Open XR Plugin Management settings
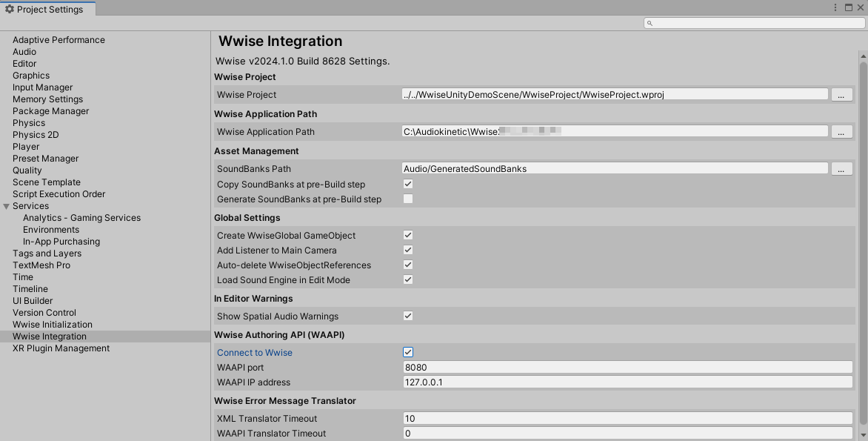Viewport: 868px width, 441px height. tap(61, 348)
